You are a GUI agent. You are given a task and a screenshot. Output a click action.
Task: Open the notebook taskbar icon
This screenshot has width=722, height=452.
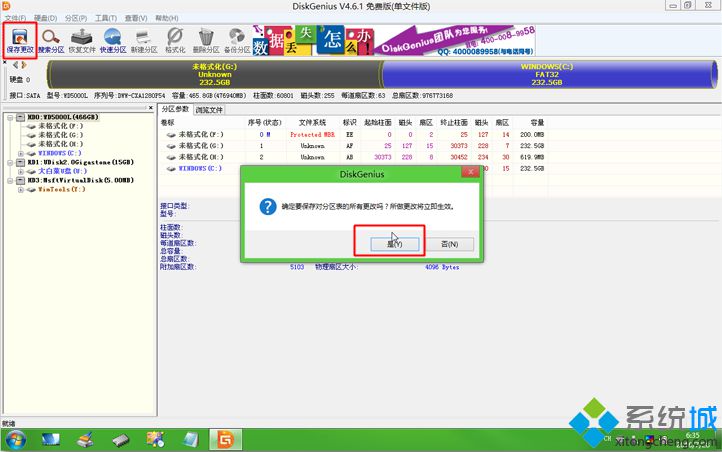point(190,440)
